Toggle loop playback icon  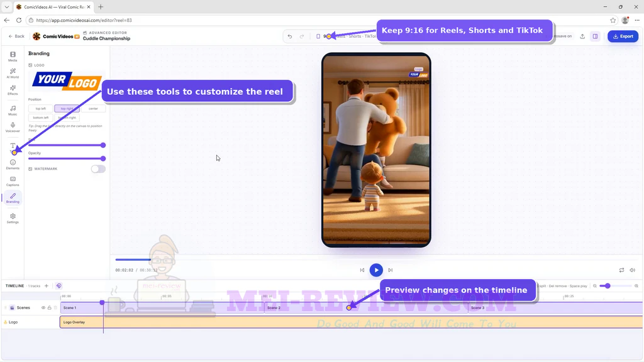point(621,270)
